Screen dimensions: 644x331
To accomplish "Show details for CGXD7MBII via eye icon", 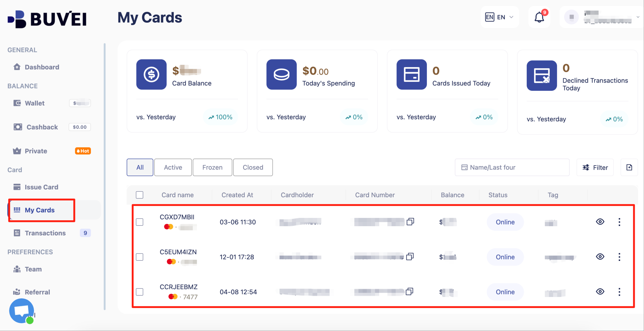I will (x=600, y=222).
